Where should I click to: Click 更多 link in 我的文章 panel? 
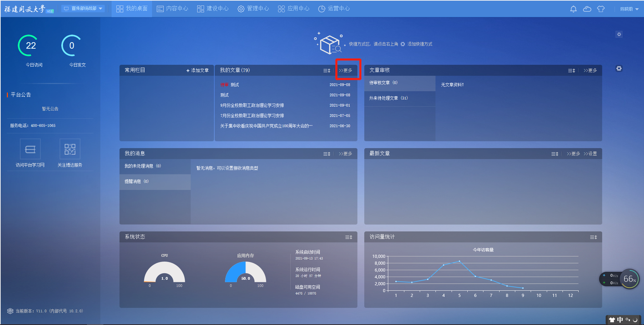click(x=345, y=70)
